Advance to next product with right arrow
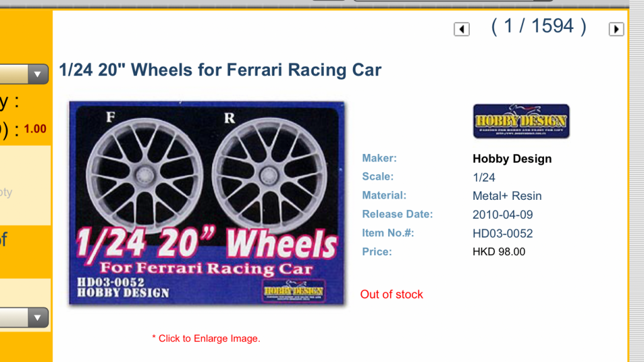644x362 pixels. [x=616, y=29]
